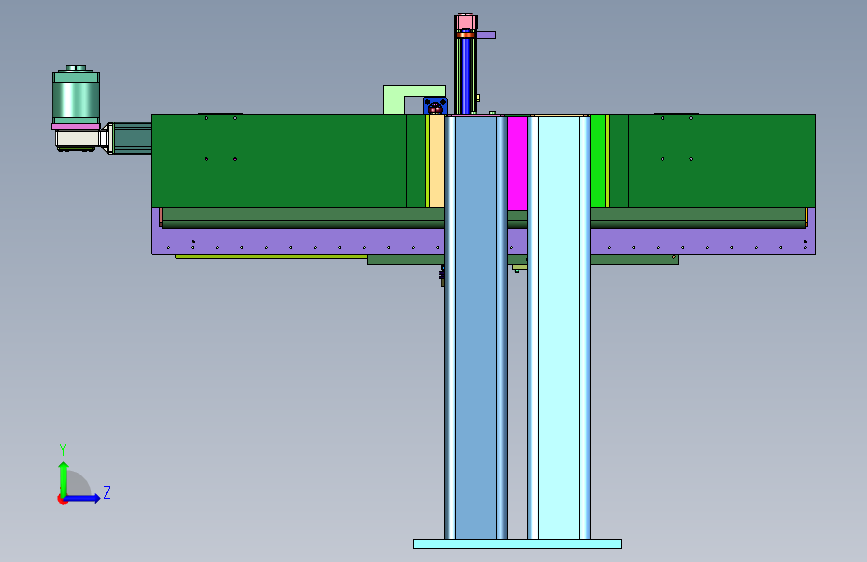The image size is (867, 562).
Task: Select the left dark green beam panel
Action: [279, 161]
